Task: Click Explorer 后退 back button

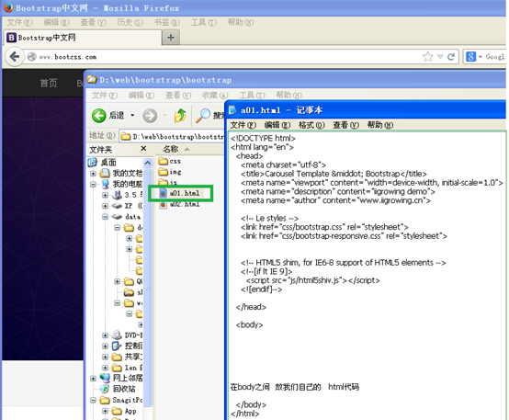Action: point(107,115)
